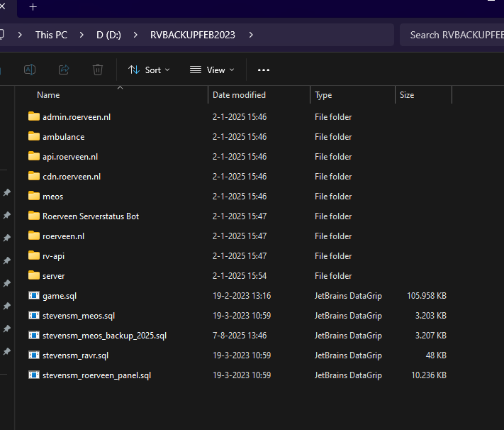Sort by Name column header

point(48,95)
